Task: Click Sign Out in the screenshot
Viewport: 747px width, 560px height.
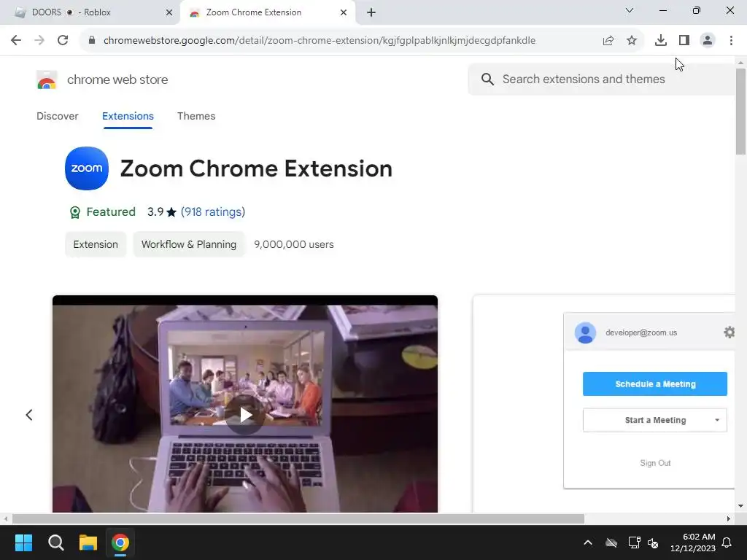Action: tap(655, 463)
